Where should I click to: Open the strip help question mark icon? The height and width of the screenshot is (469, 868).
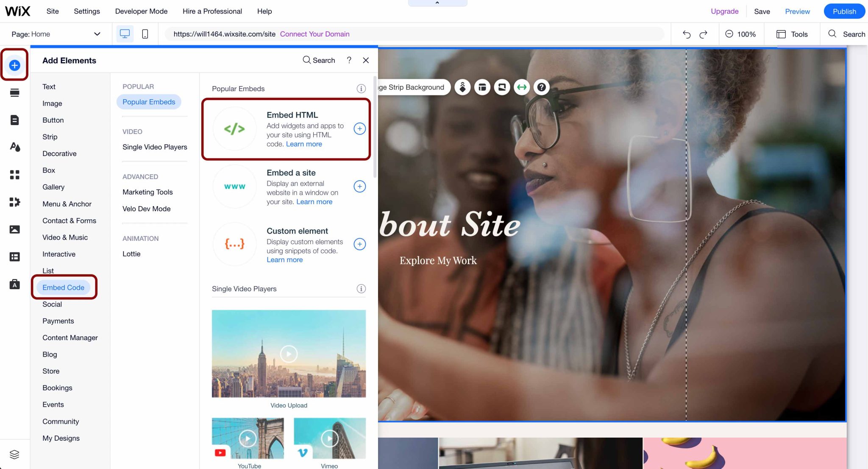[x=542, y=87]
